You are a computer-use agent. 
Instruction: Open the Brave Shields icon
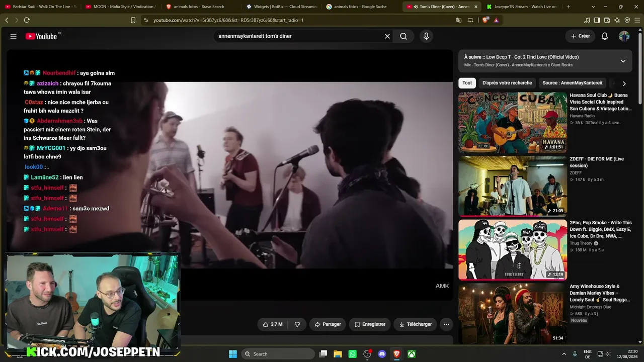pyautogui.click(x=486, y=20)
